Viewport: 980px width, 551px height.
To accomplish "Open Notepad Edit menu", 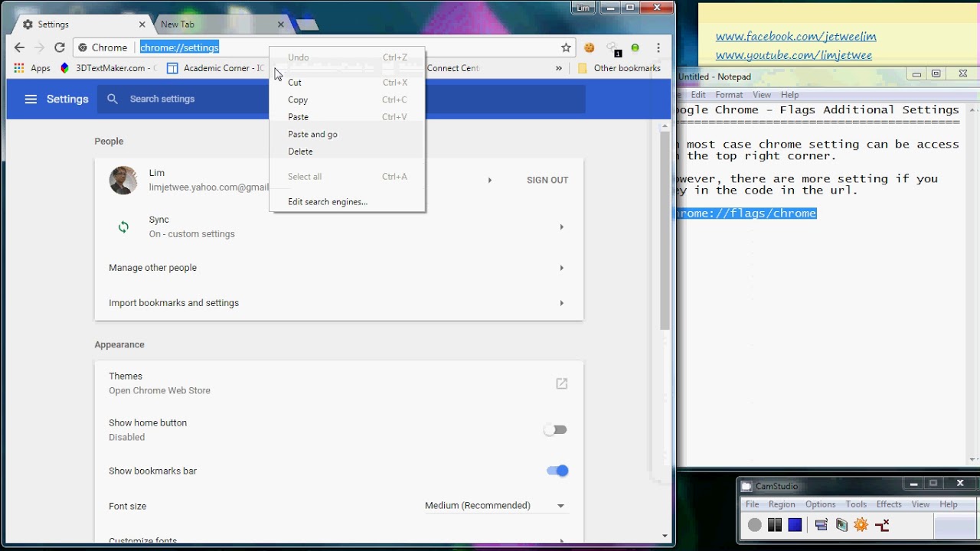I will (698, 95).
